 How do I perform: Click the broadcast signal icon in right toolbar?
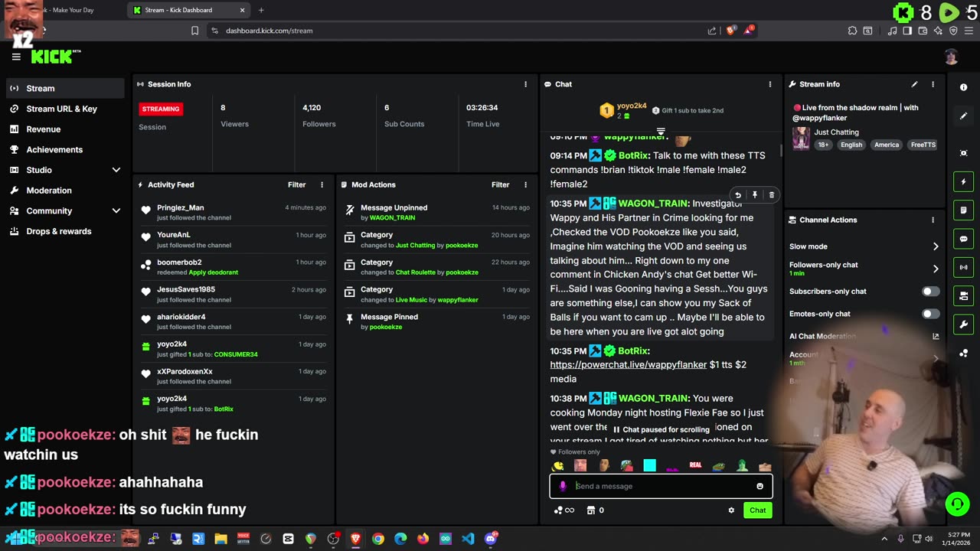click(x=963, y=267)
